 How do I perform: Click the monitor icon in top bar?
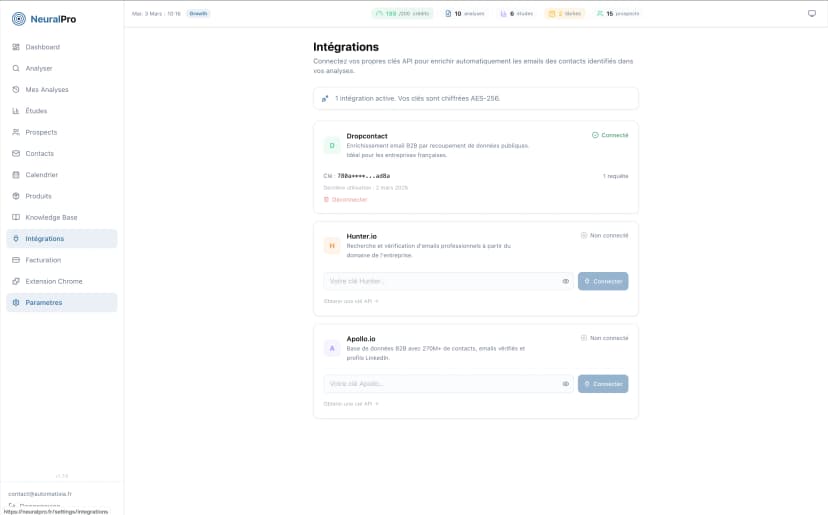812,14
